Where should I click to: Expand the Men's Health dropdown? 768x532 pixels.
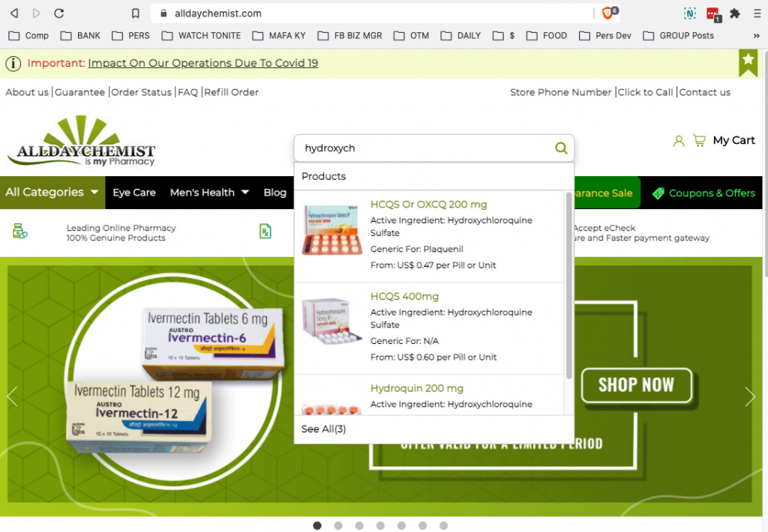(209, 193)
